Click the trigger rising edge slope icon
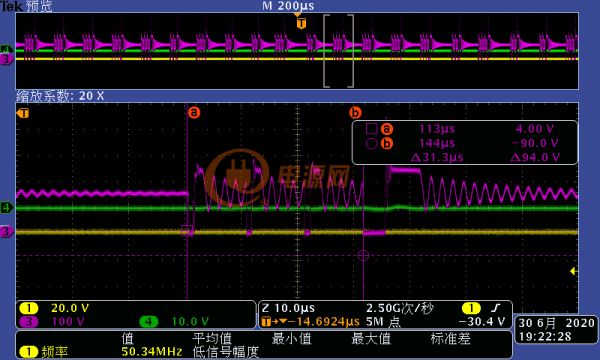600x360 pixels. [x=496, y=308]
